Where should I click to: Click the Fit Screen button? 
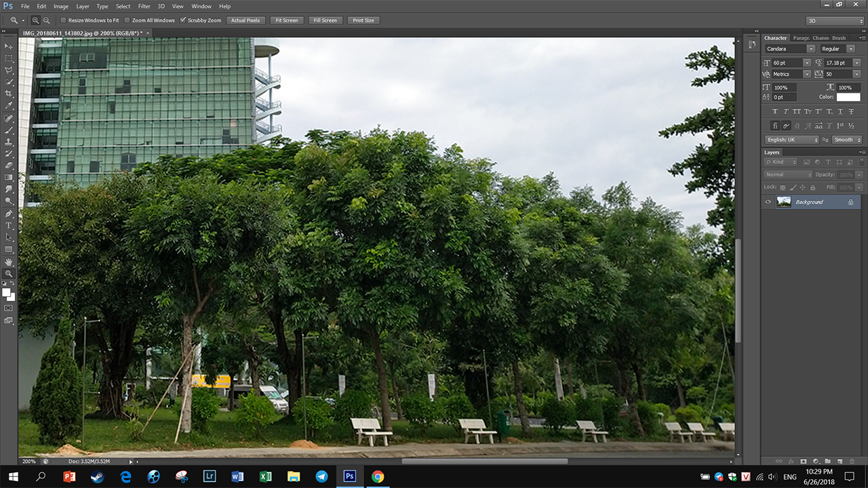[x=286, y=20]
